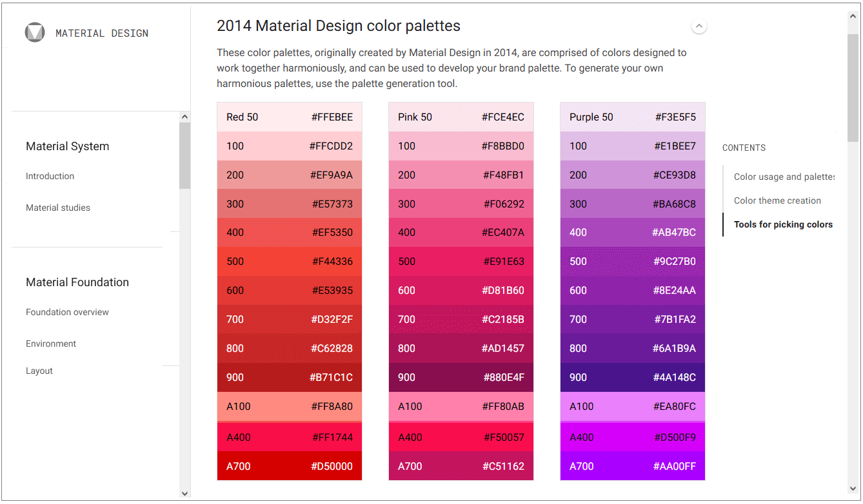Jump to Color usage and palettes

click(x=784, y=177)
